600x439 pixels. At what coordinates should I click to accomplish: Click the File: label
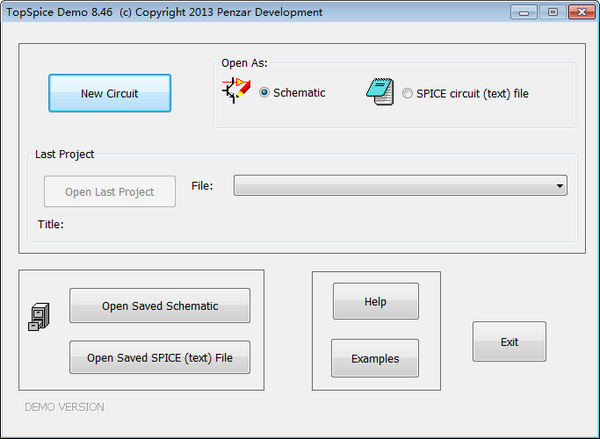tap(202, 186)
